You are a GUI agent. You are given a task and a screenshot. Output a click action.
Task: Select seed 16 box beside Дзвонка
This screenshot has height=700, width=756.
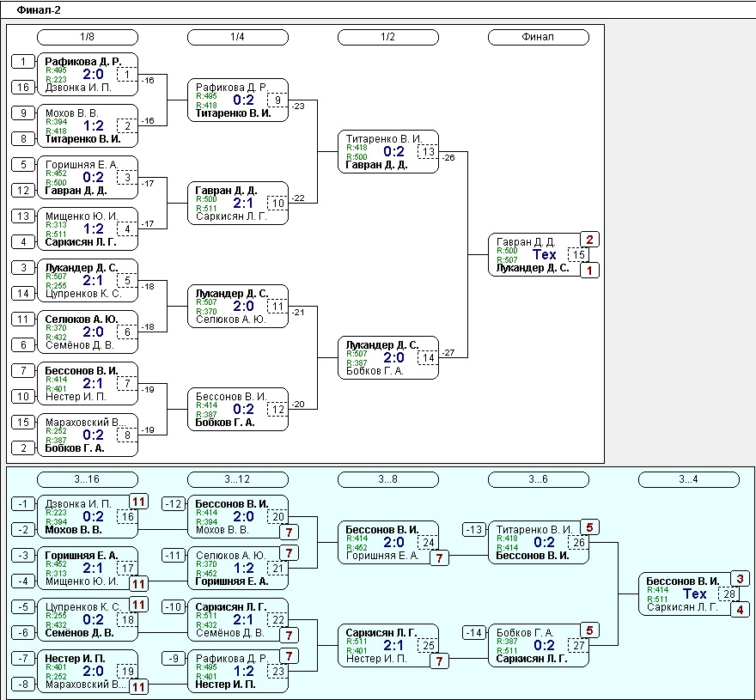23,88
